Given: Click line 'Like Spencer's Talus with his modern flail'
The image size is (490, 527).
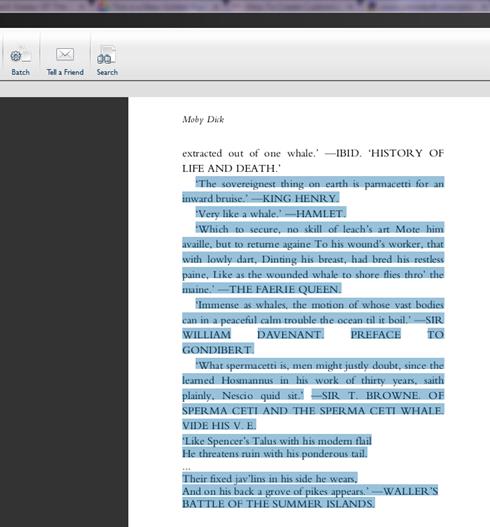Looking at the screenshot, I should (277, 441).
